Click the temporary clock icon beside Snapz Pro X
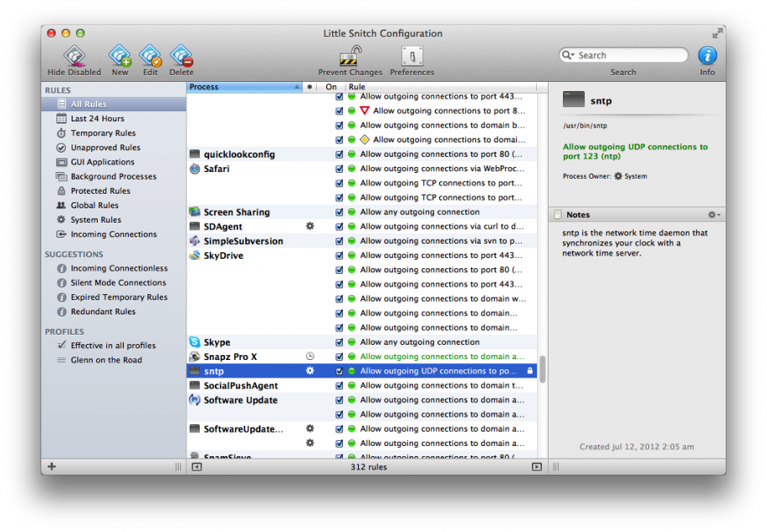The height and width of the screenshot is (532, 767). click(309, 357)
